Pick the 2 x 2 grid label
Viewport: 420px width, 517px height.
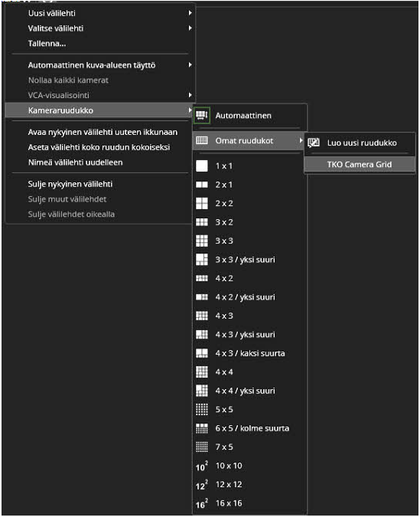click(224, 204)
